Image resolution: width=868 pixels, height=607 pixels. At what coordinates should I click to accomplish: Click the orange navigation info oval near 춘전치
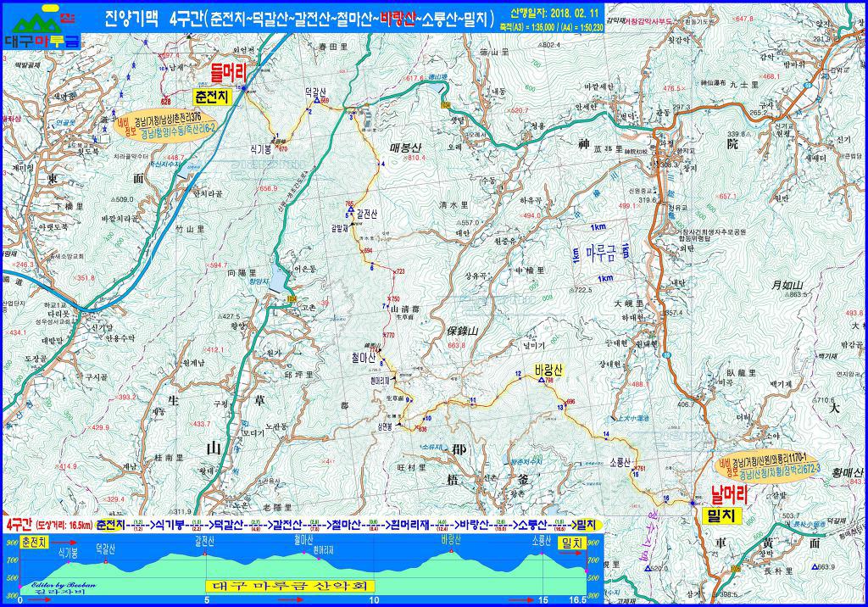click(165, 125)
